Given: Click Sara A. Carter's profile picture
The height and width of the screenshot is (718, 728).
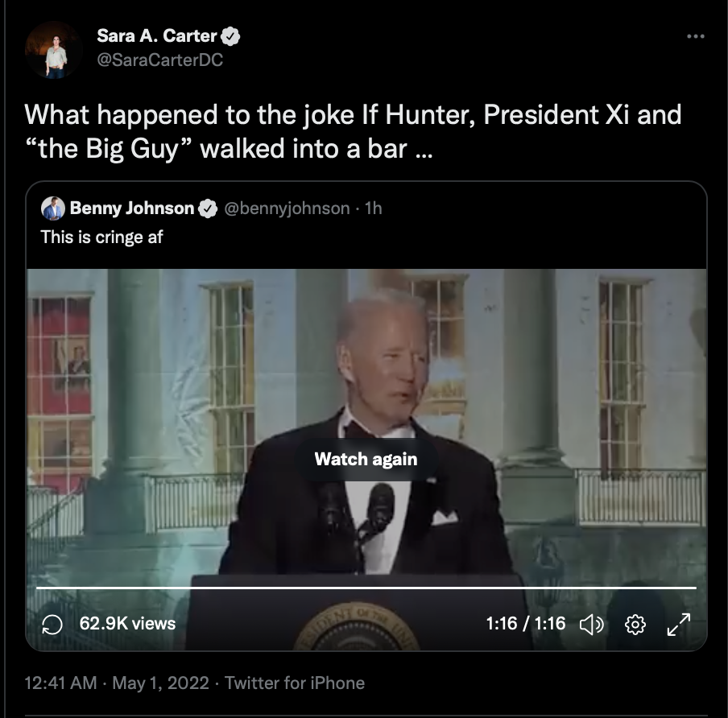Looking at the screenshot, I should point(53,50).
